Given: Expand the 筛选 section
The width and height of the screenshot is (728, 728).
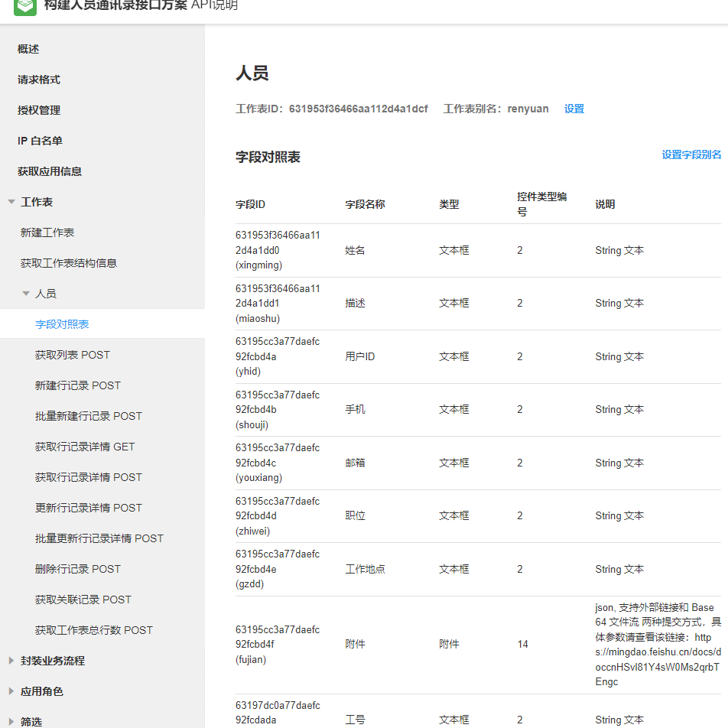Looking at the screenshot, I should [11, 722].
